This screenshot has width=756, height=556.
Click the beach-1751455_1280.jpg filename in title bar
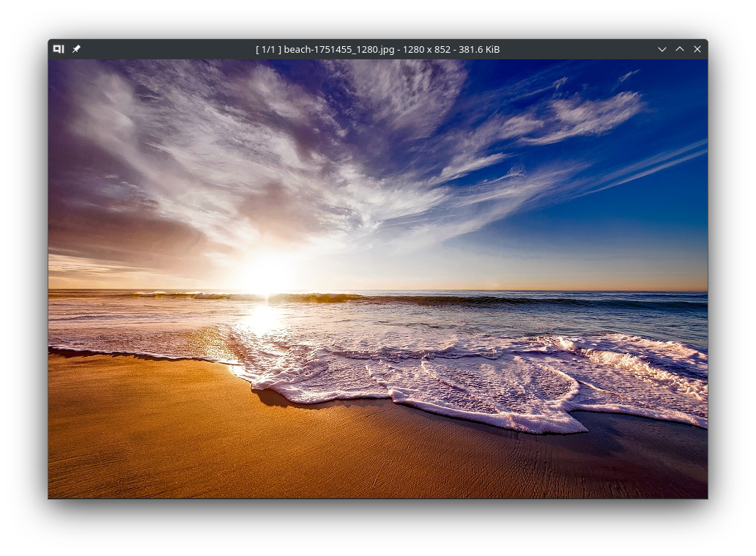coord(330,49)
